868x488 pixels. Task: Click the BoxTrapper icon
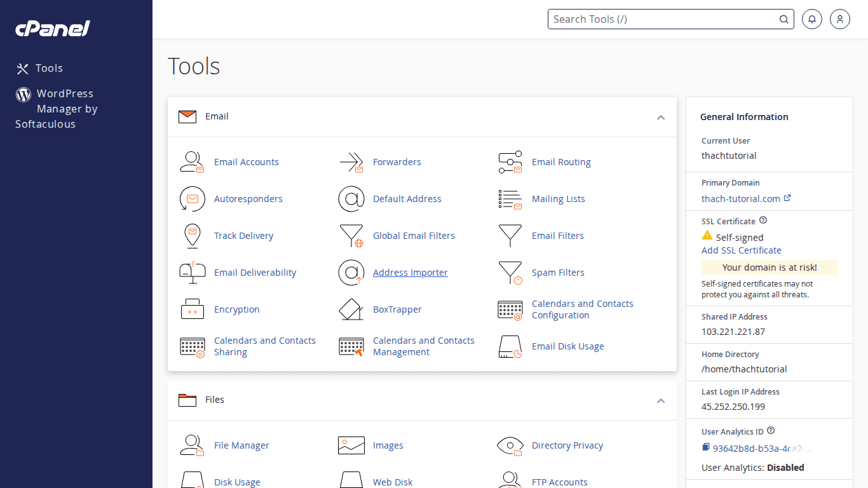(x=351, y=309)
